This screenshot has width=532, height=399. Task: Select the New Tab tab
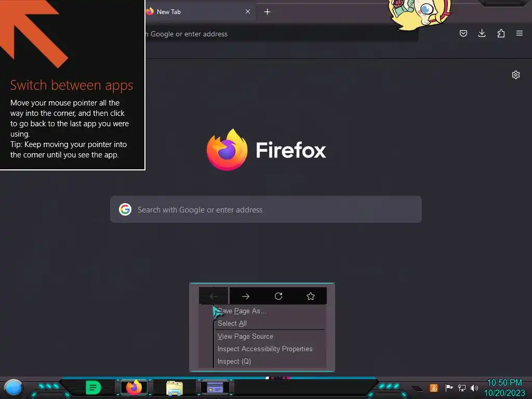coord(200,12)
